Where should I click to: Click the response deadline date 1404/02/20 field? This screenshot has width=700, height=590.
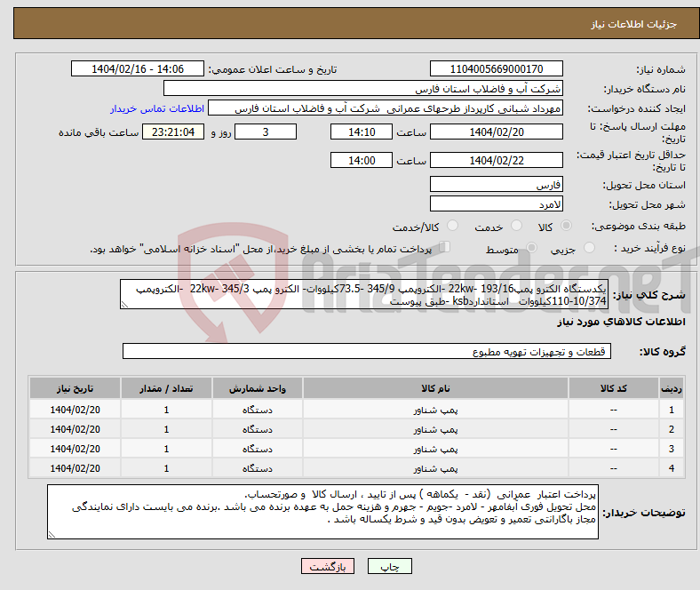(496, 132)
